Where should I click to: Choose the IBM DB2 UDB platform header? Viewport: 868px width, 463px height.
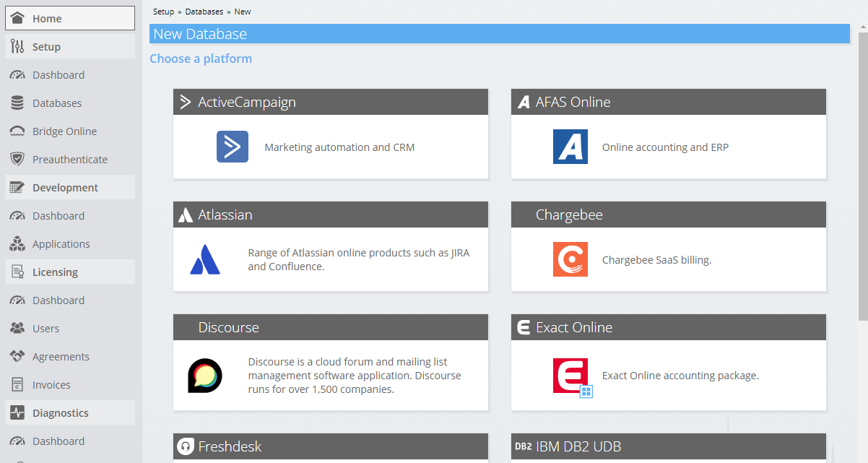669,446
